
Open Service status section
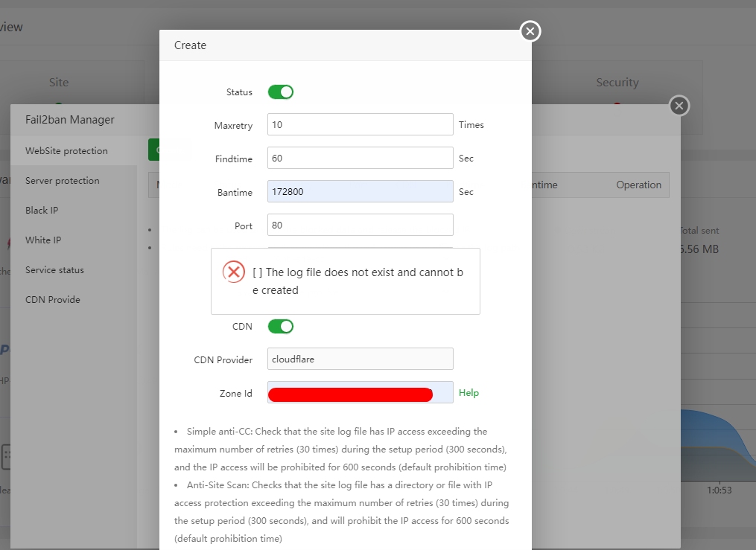click(x=54, y=269)
